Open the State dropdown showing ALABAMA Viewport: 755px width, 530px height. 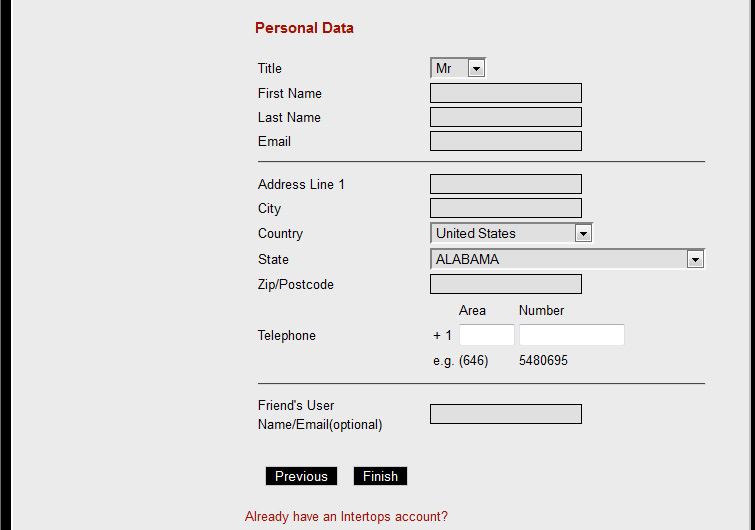pyautogui.click(x=568, y=259)
